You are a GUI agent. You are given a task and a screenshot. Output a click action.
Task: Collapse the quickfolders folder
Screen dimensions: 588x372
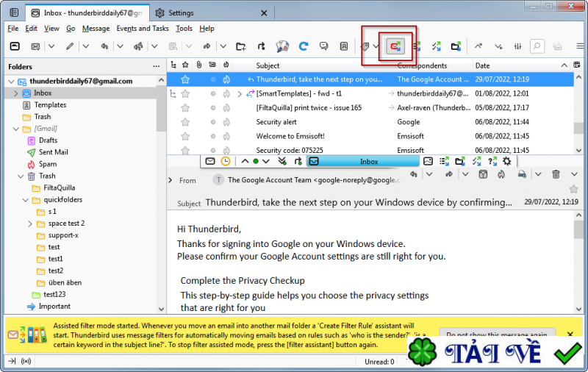[25, 200]
